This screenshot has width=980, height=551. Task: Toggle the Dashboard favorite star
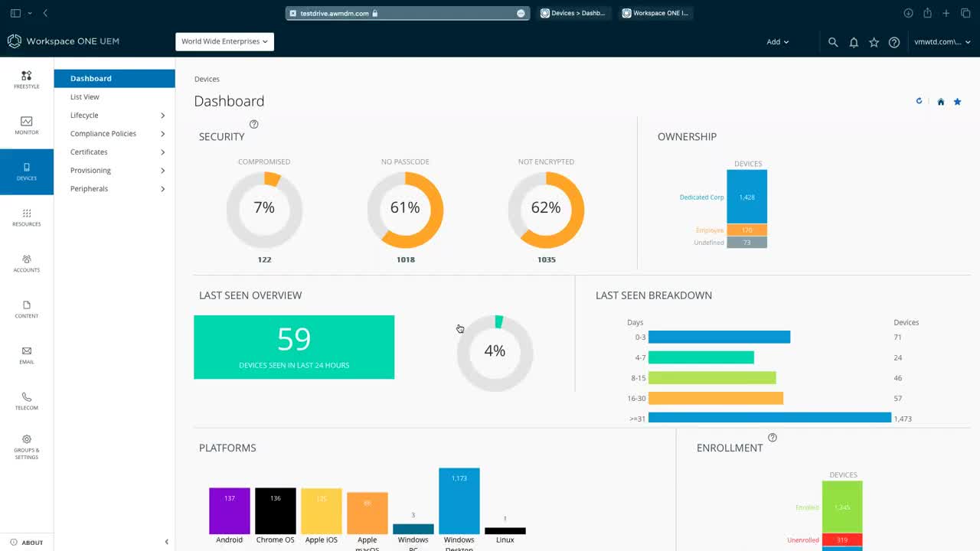[x=958, y=101]
